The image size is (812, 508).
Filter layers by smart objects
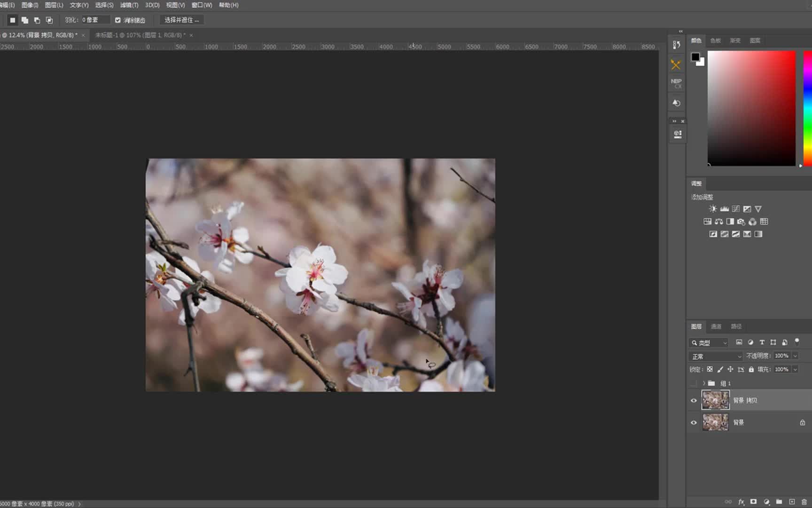pos(785,342)
